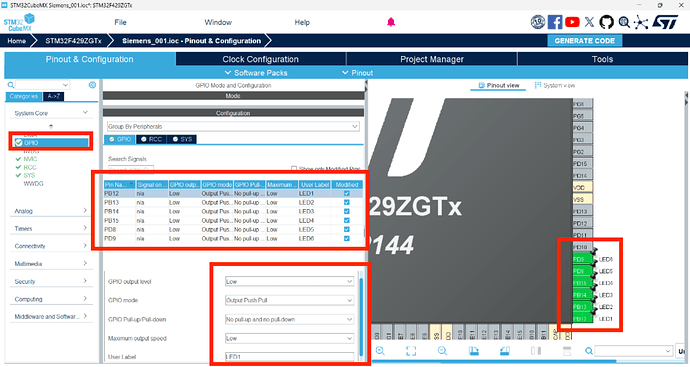Image resolution: width=690 pixels, height=367 pixels.
Task: Click the GENERATE CODE button
Action: coord(584,40)
